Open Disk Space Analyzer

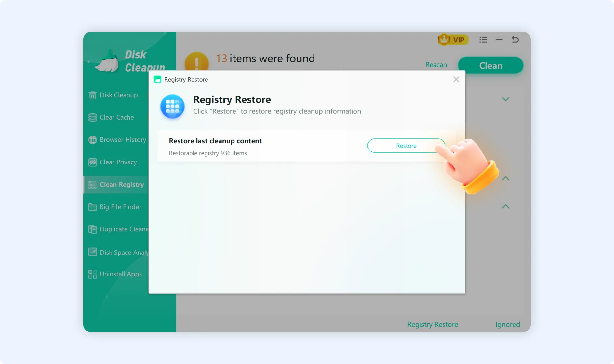(x=124, y=252)
